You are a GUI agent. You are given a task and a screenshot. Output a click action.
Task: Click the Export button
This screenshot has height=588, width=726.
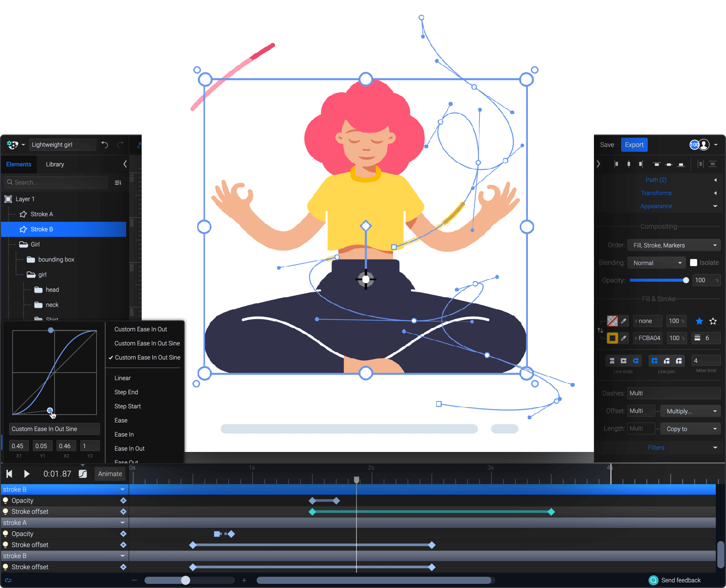point(634,145)
